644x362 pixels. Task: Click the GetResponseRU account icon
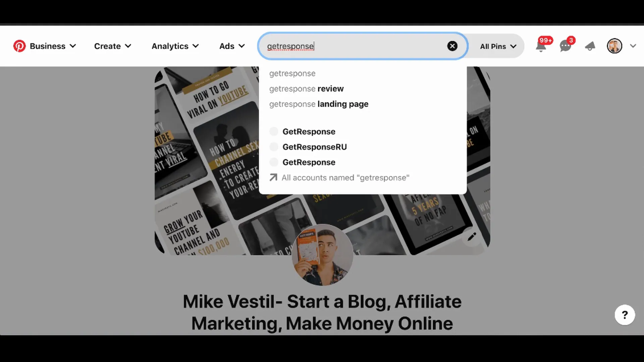(273, 146)
